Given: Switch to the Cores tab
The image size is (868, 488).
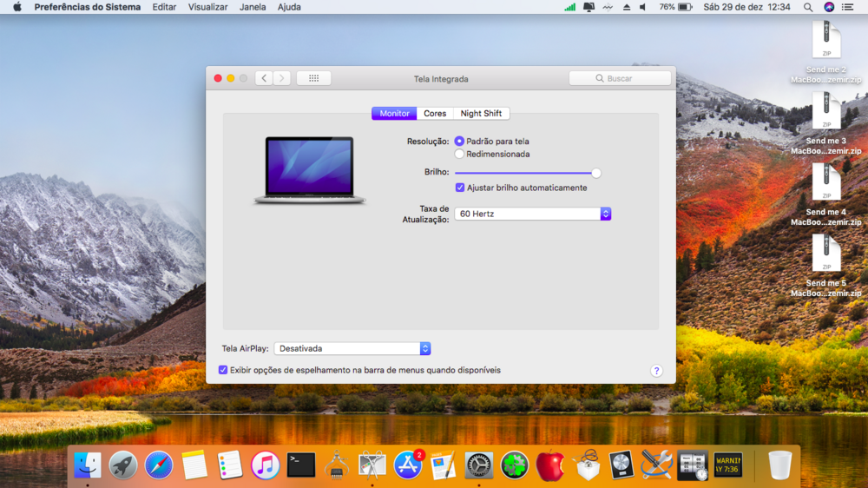Looking at the screenshot, I should pos(435,114).
